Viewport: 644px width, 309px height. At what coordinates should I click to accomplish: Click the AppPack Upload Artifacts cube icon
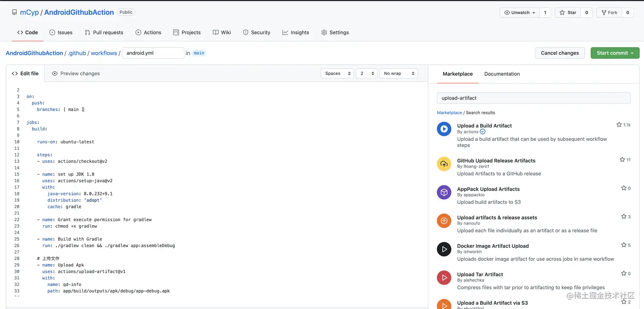pos(444,192)
